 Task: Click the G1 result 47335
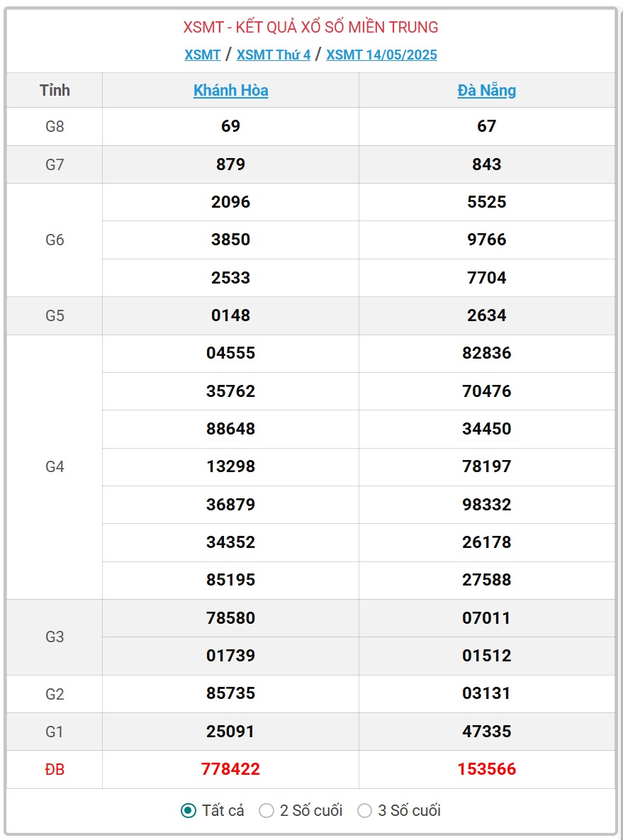[x=487, y=731]
